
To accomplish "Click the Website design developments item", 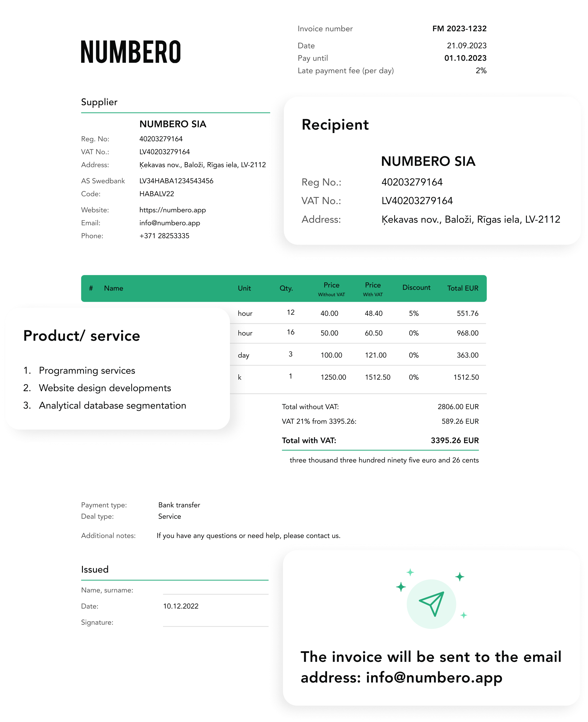I will [x=105, y=388].
